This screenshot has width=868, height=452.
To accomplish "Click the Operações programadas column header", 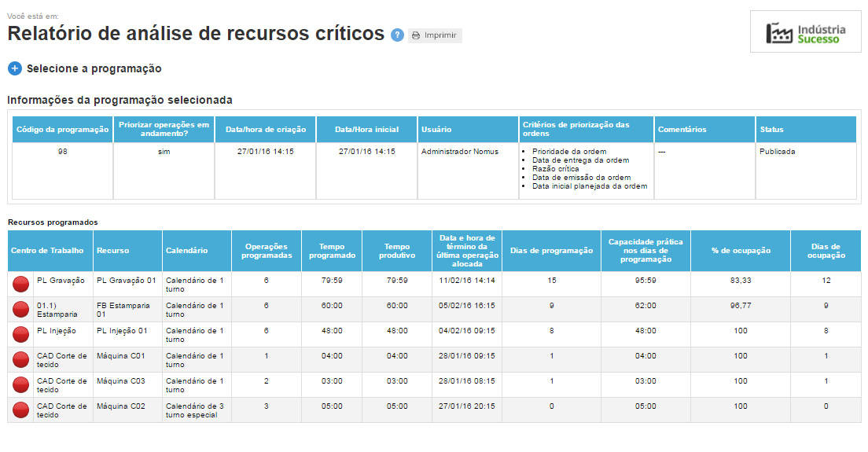I will click(x=267, y=251).
